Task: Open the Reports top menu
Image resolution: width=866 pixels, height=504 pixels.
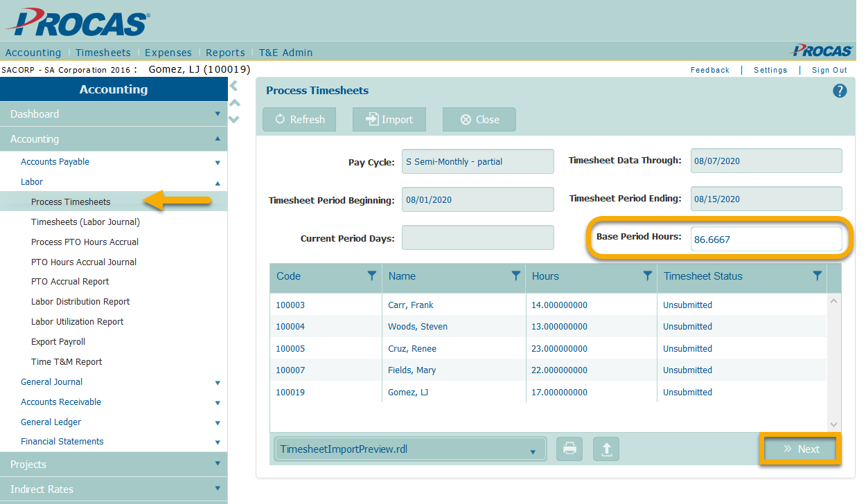Action: click(x=225, y=53)
